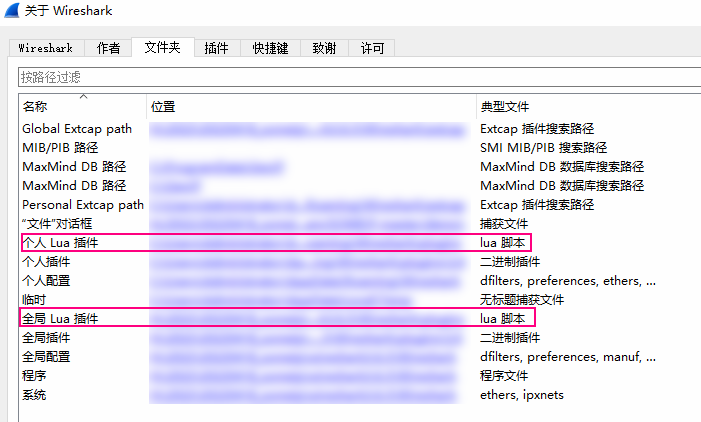This screenshot has height=422, width=701.
Task: Select the 系统 row
Action: 359,395
